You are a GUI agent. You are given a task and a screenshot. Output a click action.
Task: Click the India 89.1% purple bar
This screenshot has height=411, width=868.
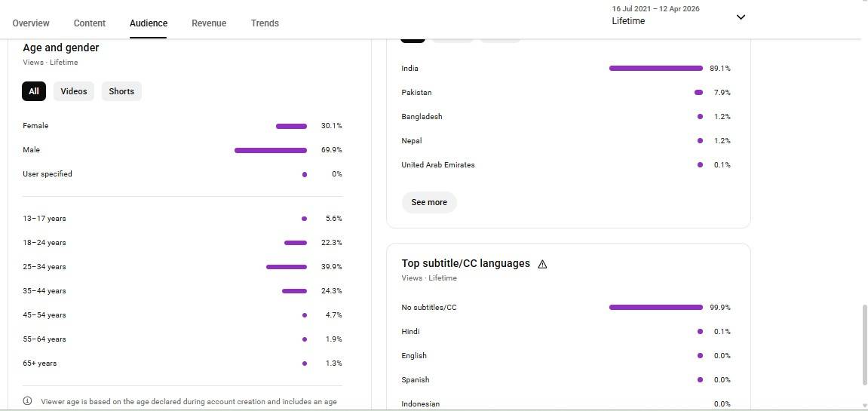pyautogui.click(x=655, y=69)
